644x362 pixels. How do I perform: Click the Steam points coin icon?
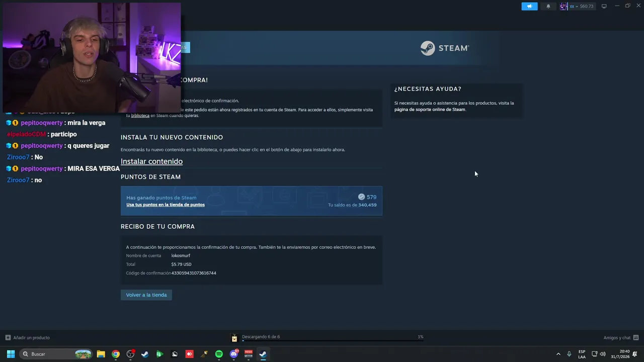click(361, 197)
